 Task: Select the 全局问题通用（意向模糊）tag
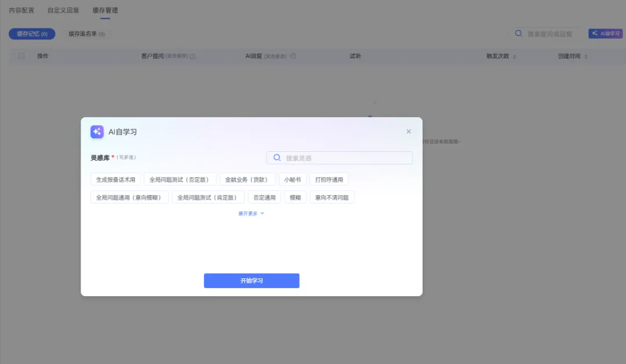[129, 197]
